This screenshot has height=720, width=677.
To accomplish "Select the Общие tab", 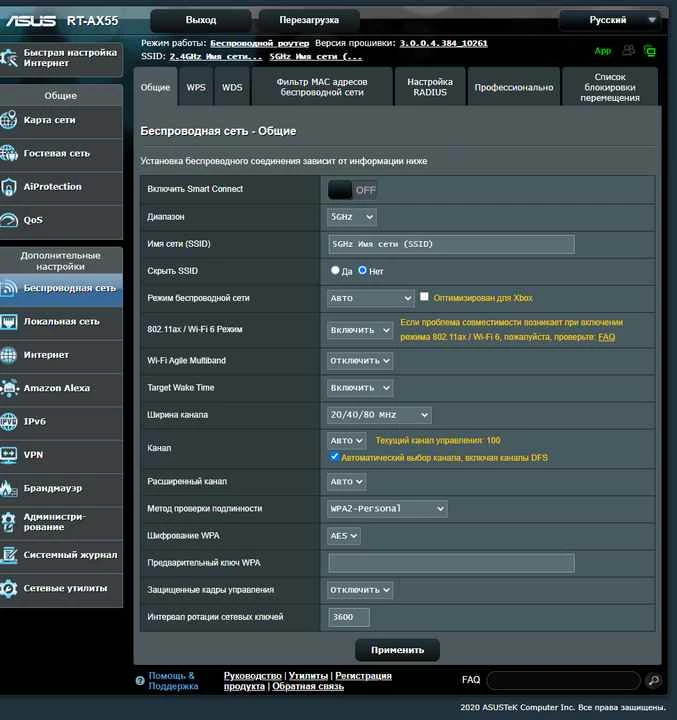I will tap(155, 87).
